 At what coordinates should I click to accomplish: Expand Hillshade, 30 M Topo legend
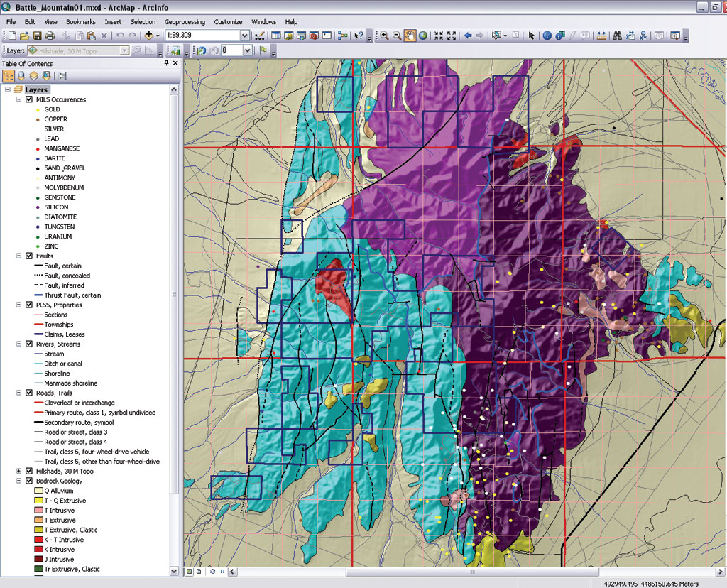click(18, 471)
